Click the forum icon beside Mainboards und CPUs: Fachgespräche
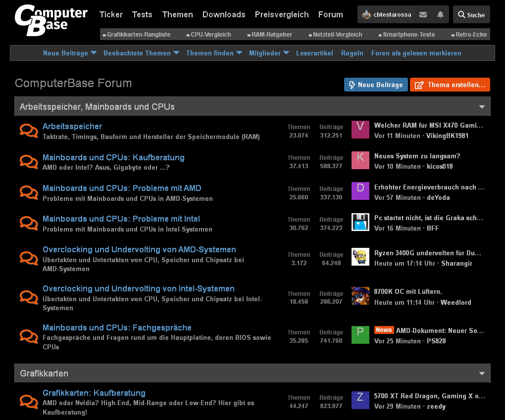The image size is (505, 420). point(29,336)
